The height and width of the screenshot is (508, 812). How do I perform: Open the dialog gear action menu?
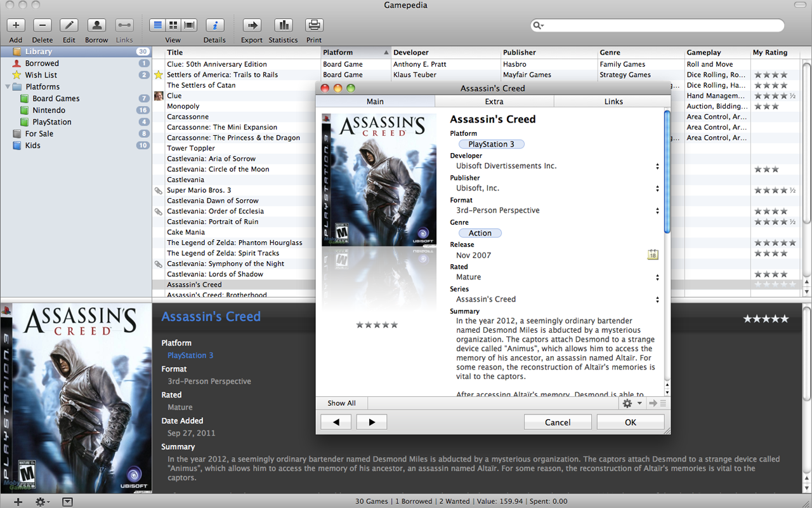[632, 403]
